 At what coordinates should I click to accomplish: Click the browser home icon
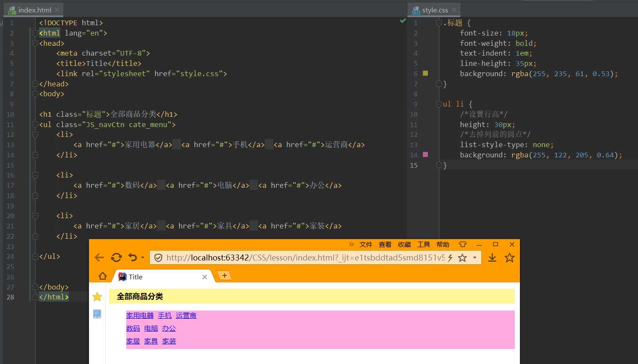tap(103, 276)
